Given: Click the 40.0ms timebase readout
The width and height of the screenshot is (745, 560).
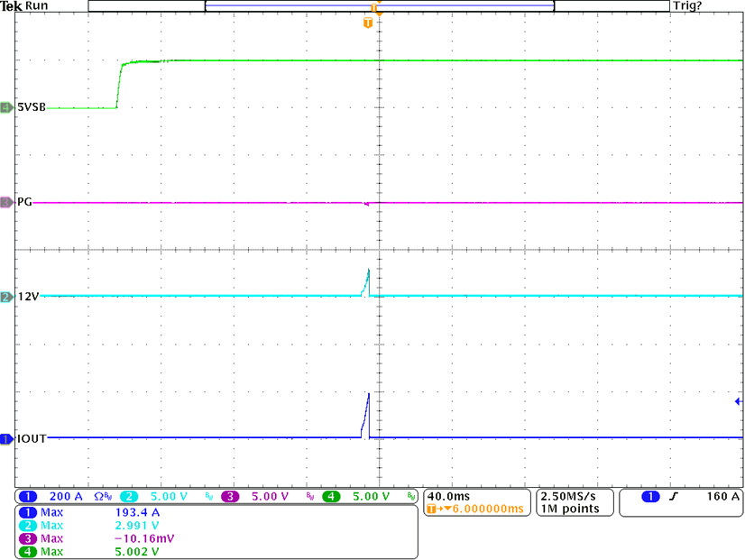Looking at the screenshot, I should tap(448, 496).
